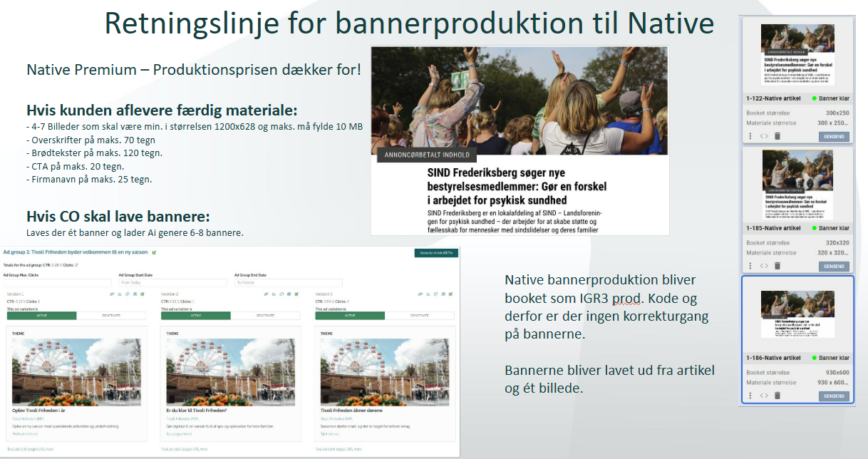Click the link icon for Variation 1
868x459 pixels.
pos(112,294)
